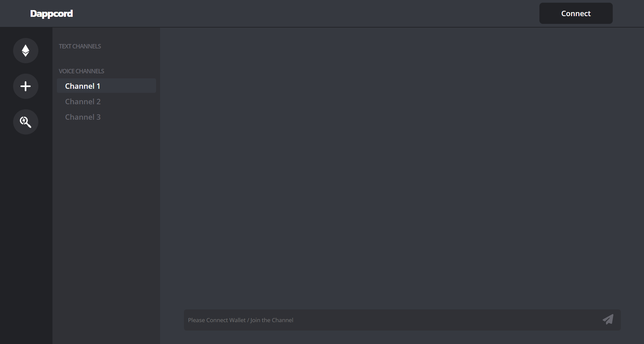Click the plus add-server icon

26,86
